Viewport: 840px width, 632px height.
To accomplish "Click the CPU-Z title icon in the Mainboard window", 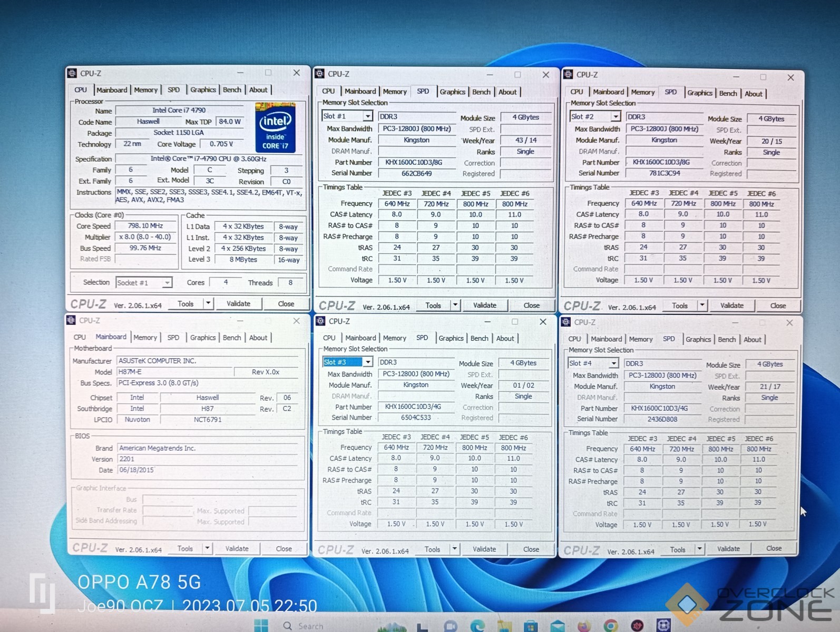I will click(71, 320).
